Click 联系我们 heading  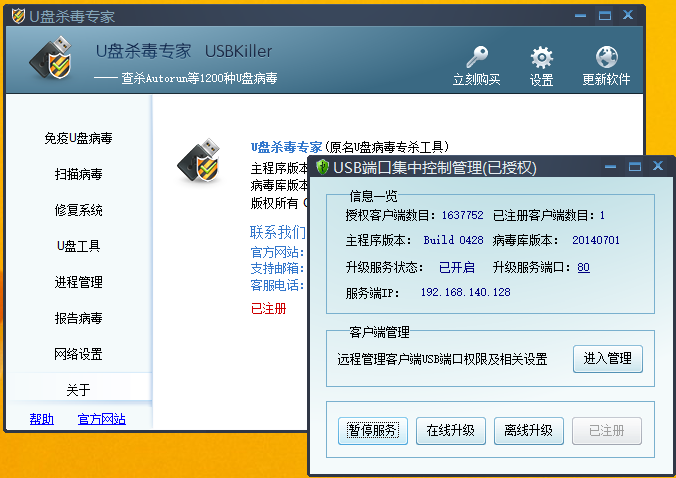pyautogui.click(x=278, y=232)
